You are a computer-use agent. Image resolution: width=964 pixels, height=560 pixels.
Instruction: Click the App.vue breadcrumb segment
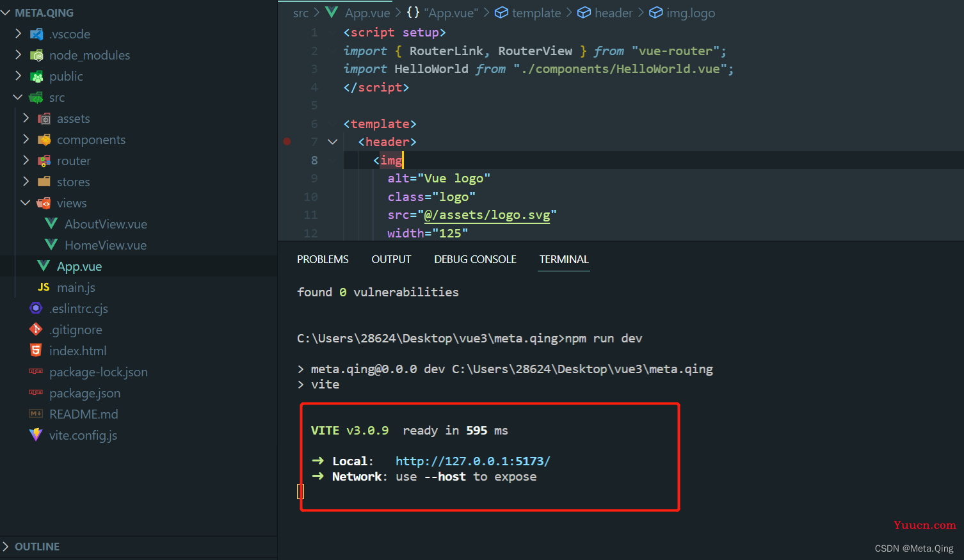click(367, 13)
